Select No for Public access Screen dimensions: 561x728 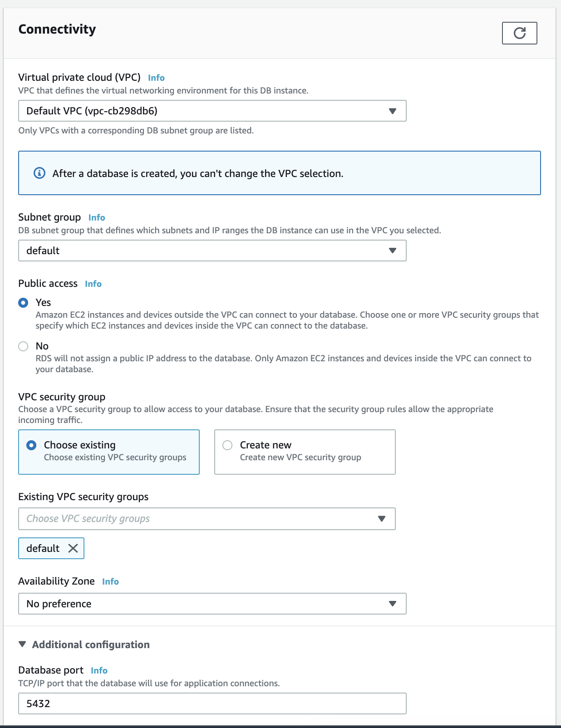tap(23, 346)
